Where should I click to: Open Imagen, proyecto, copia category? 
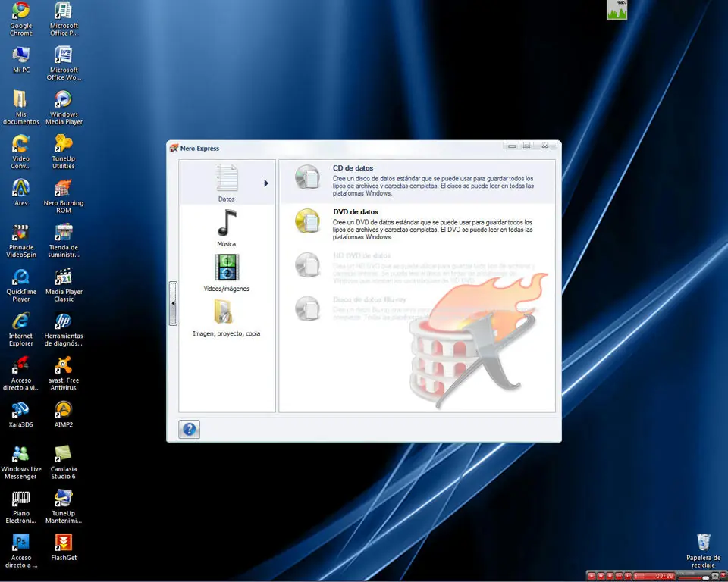[227, 318]
